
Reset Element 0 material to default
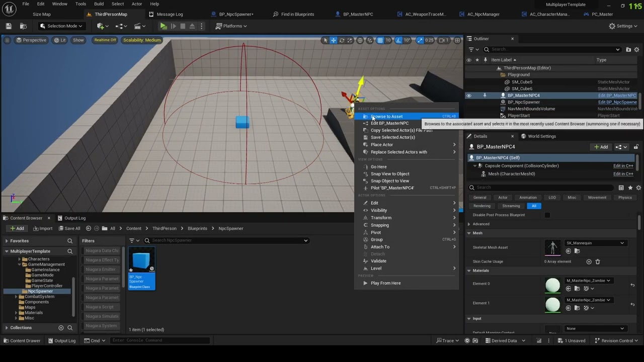632,285
